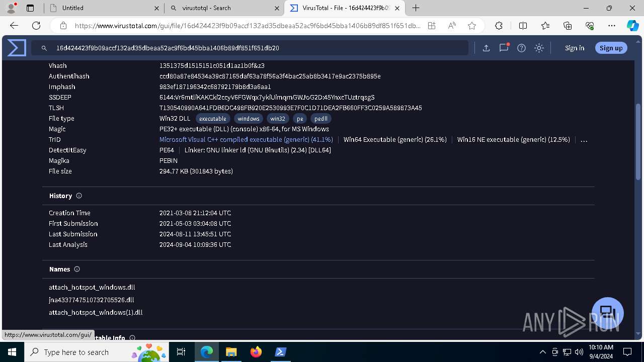
Task: Close the virustotql Search tab
Action: point(276,8)
